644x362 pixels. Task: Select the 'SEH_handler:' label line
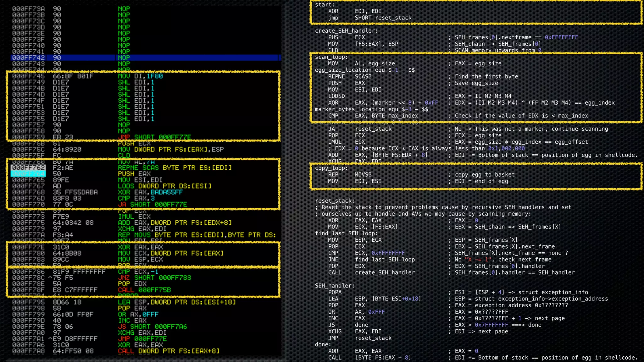click(335, 286)
